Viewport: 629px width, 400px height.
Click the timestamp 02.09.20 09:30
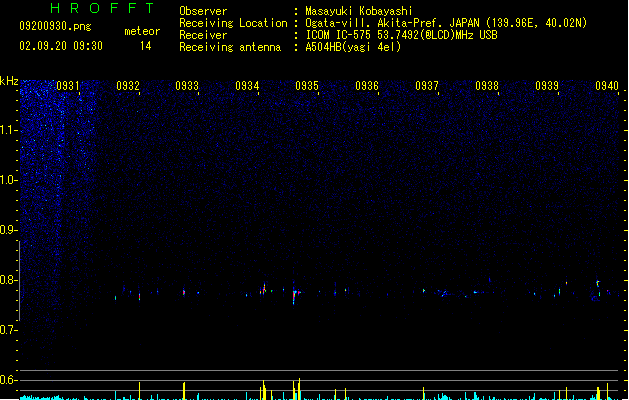61,46
